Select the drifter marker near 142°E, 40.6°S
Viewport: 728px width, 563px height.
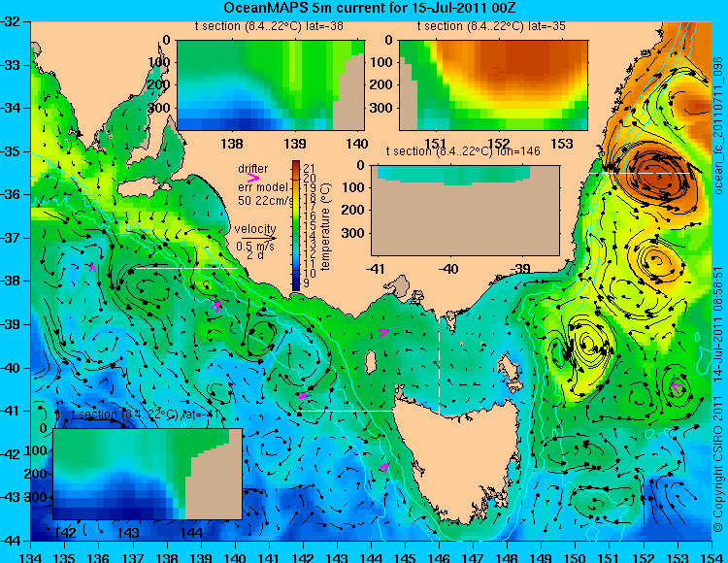click(x=304, y=396)
